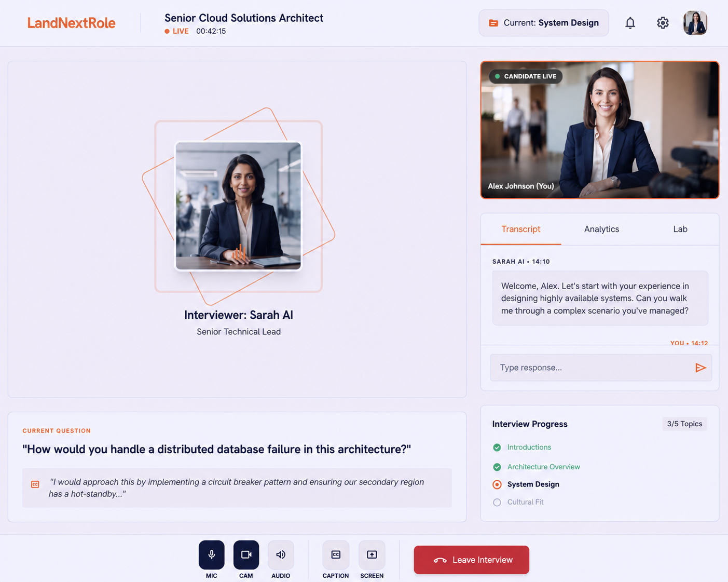This screenshot has height=582, width=728.
Task: Open notifications bell
Action: (630, 23)
